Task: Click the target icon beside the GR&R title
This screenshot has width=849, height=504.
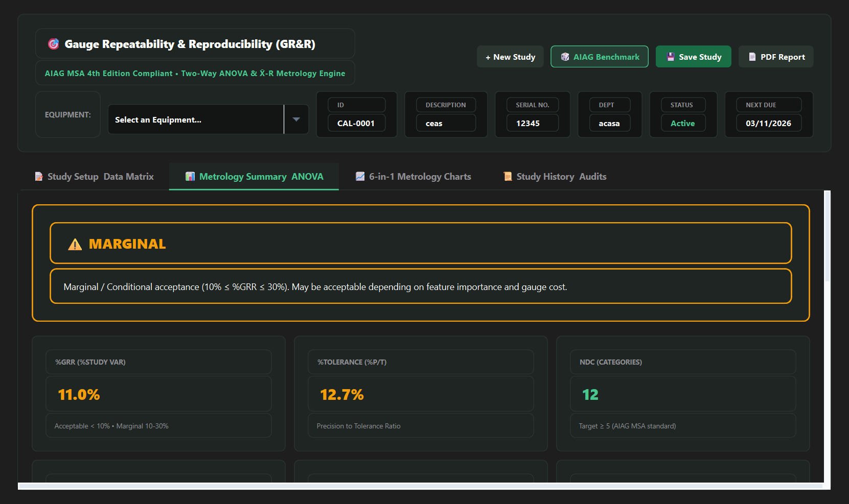Action: 53,44
